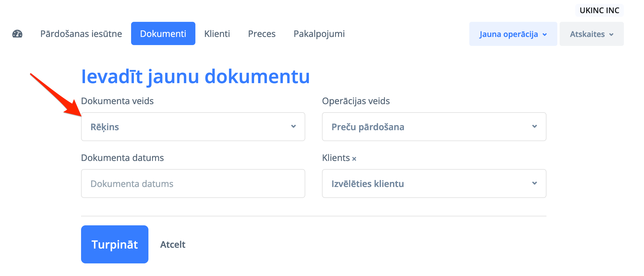644x276 pixels.
Task: Open the Klienti section
Action: pos(217,34)
